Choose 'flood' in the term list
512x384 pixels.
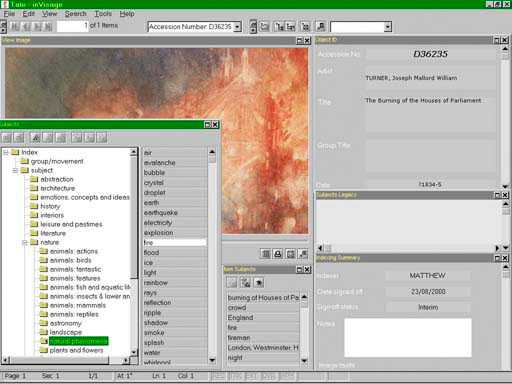click(175, 253)
